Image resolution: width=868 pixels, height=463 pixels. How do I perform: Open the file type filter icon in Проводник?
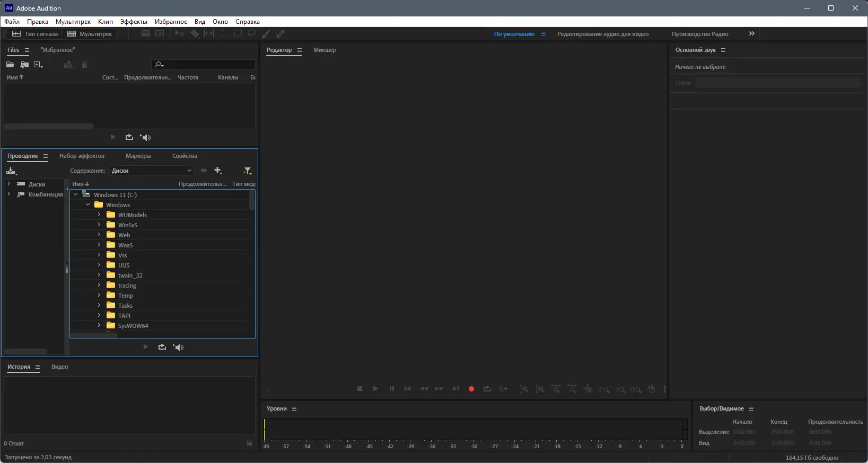(247, 171)
